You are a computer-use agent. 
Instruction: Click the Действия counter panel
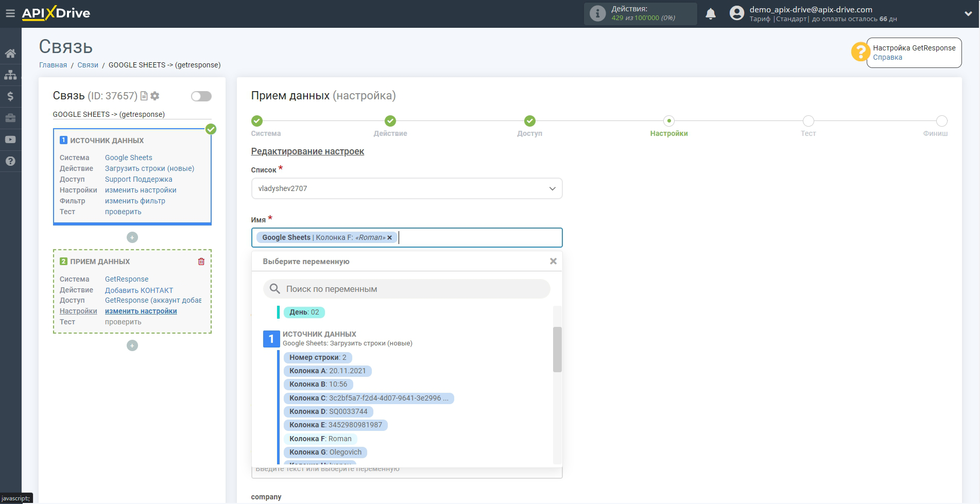(640, 13)
